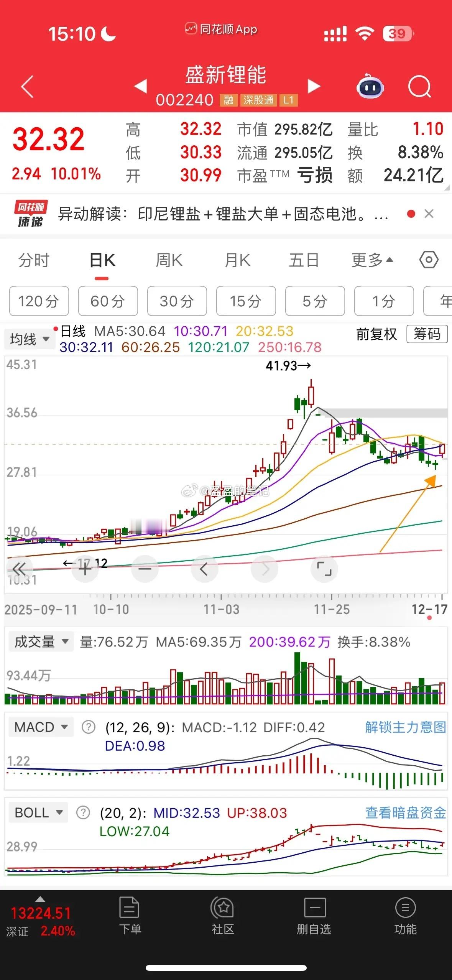Select 120分 period button
The height and width of the screenshot is (980, 452).
39,301
